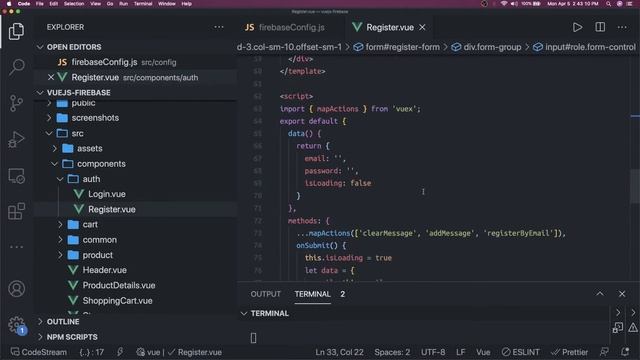
Task: Open Login.vue in the file tree
Action: tap(107, 194)
